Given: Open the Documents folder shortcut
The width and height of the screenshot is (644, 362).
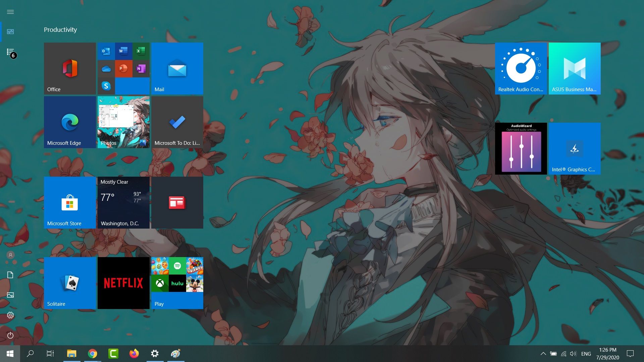Looking at the screenshot, I should click(10, 275).
